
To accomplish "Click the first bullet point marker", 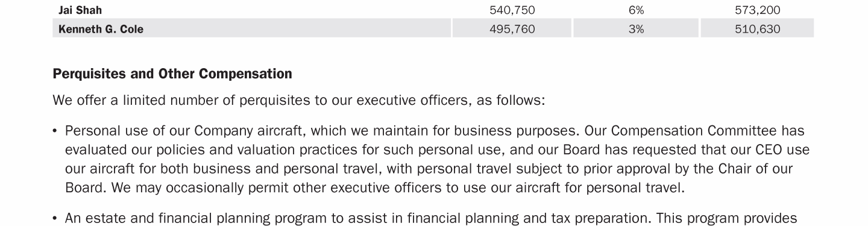I will point(55,131).
